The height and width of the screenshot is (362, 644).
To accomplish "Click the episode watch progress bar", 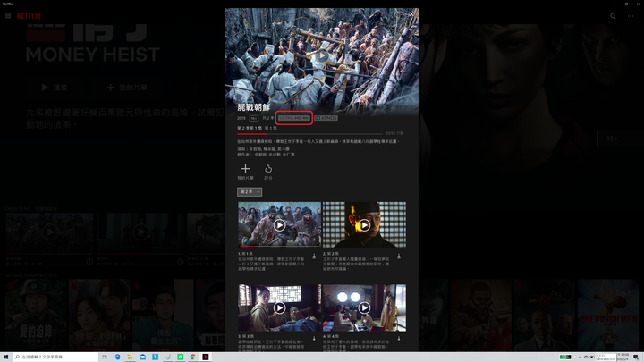I will (309, 134).
